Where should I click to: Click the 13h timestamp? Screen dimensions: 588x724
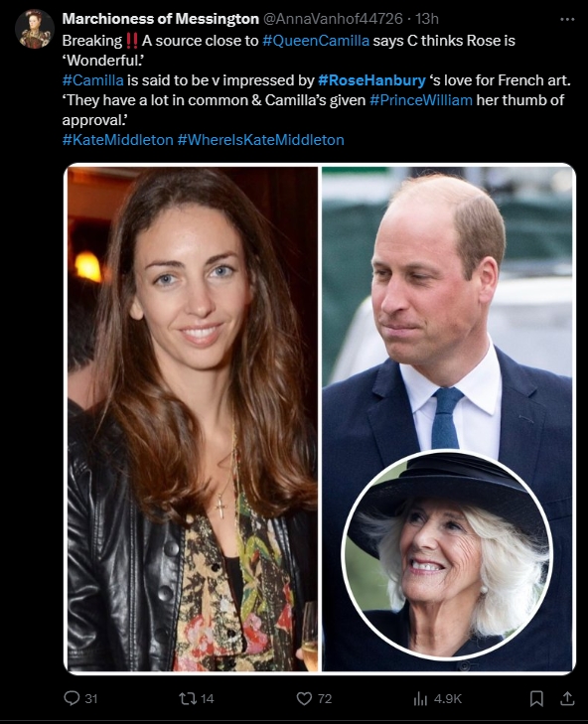click(427, 19)
